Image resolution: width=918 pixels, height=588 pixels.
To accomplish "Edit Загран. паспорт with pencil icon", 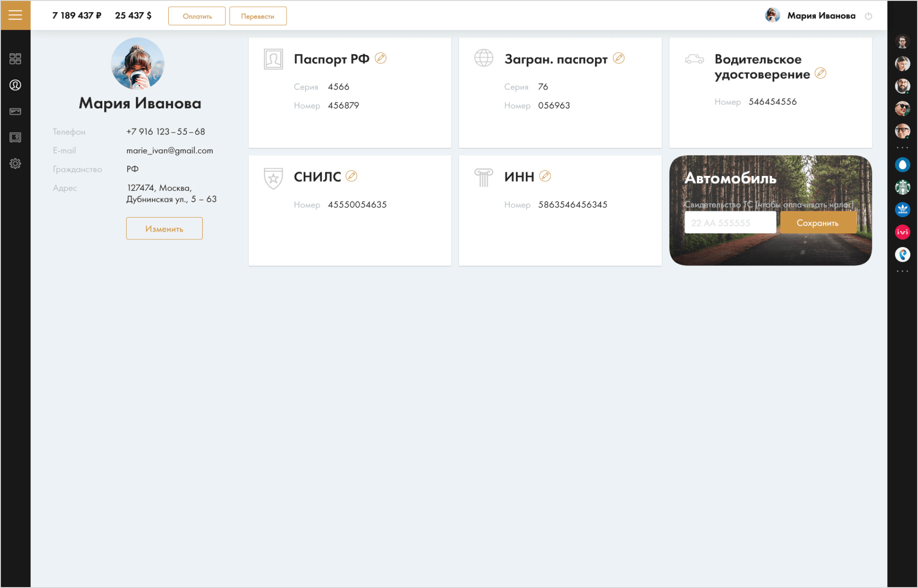I will [619, 58].
